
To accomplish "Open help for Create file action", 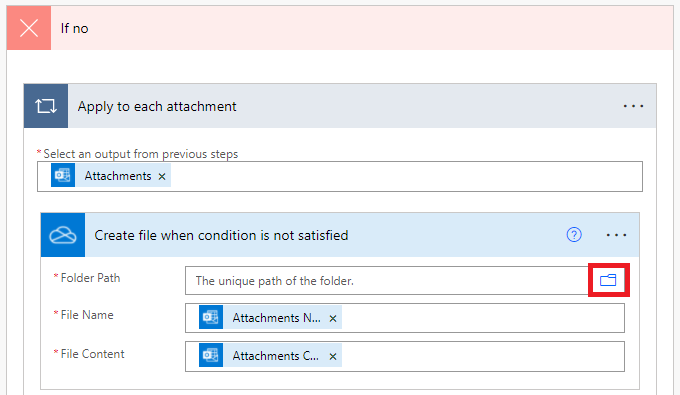I will pyautogui.click(x=574, y=235).
